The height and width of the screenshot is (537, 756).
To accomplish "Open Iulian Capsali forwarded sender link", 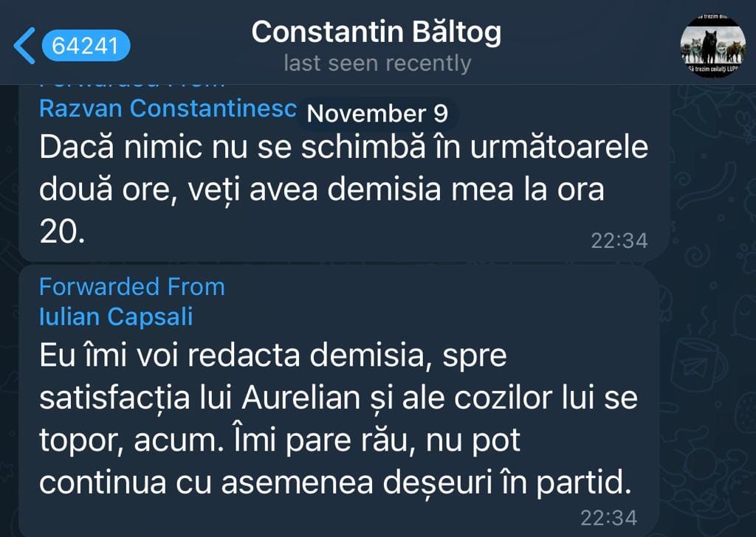I will [116, 316].
